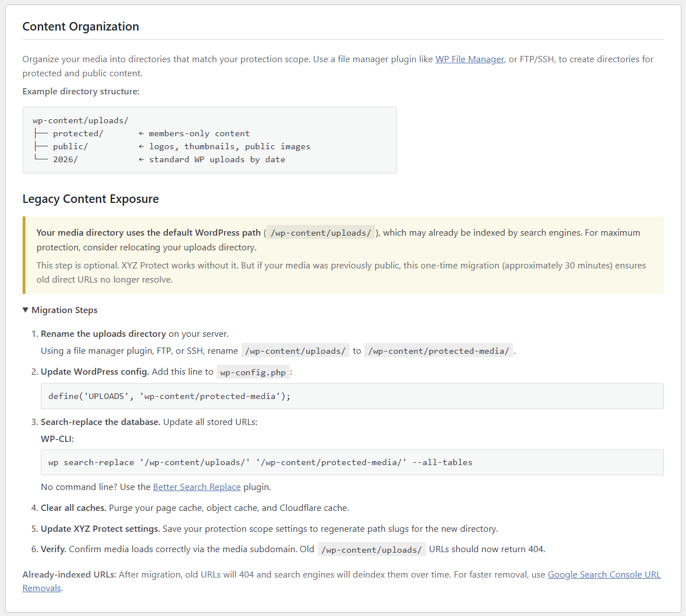Select the /wp-content/uploads/ snippet in the rename step
Viewport: 686px width, 616px height.
(x=295, y=350)
